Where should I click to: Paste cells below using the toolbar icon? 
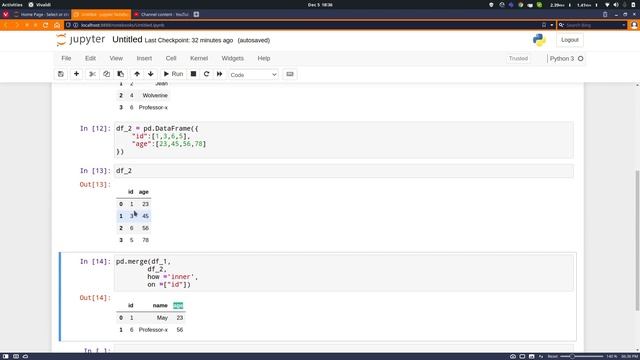point(120,74)
